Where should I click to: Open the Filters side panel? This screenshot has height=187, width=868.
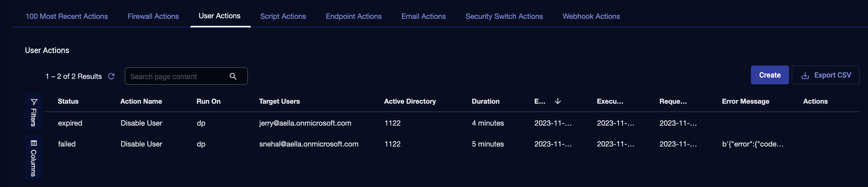tap(34, 112)
